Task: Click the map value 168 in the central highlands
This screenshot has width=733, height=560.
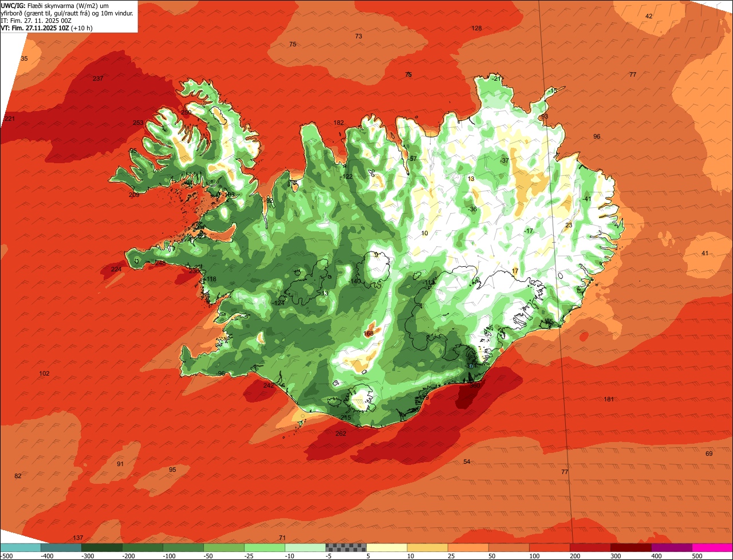Action: coord(368,333)
